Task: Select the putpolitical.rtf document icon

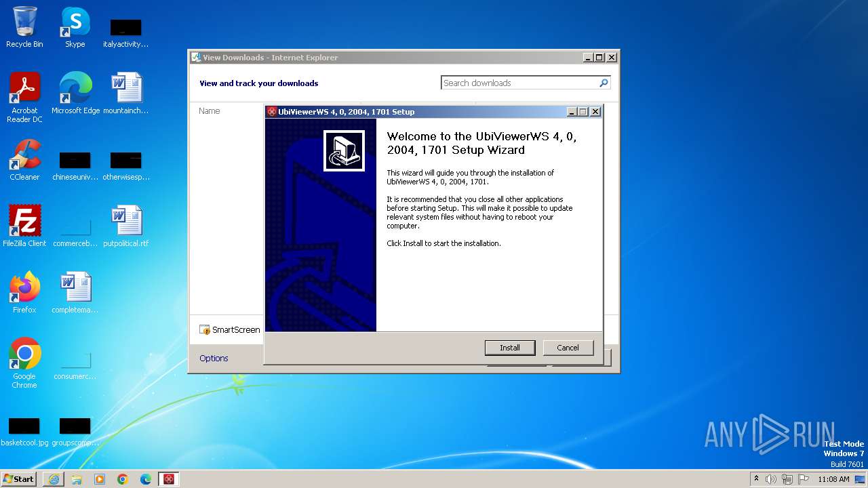Action: [126, 226]
